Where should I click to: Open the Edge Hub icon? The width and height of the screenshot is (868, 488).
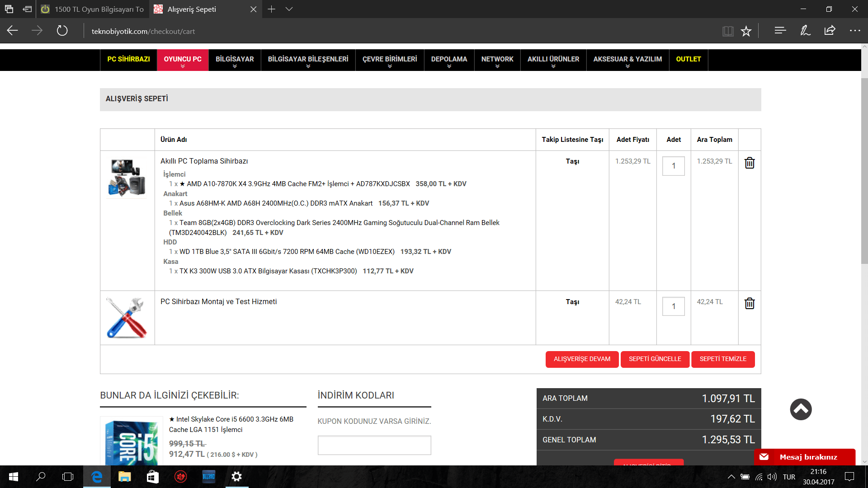(780, 31)
